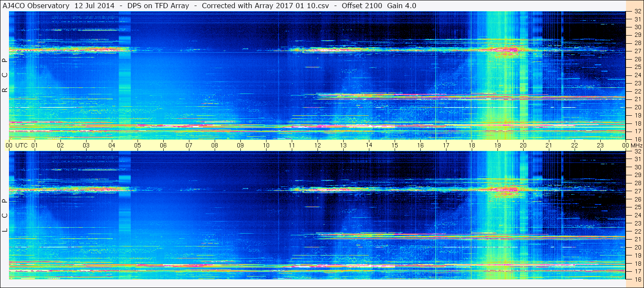Choose the 14 hour marker
Image resolution: width=644 pixels, height=288 pixels.
pyautogui.click(x=369, y=145)
